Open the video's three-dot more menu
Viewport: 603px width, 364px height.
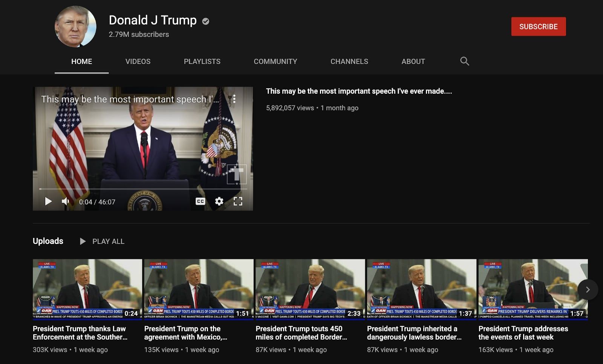(234, 99)
